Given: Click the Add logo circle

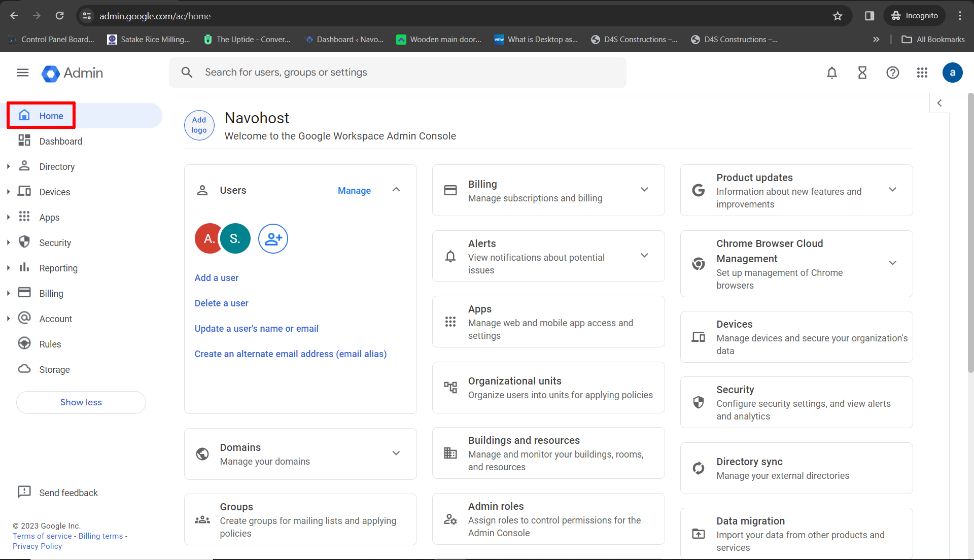Looking at the screenshot, I should click(x=199, y=125).
